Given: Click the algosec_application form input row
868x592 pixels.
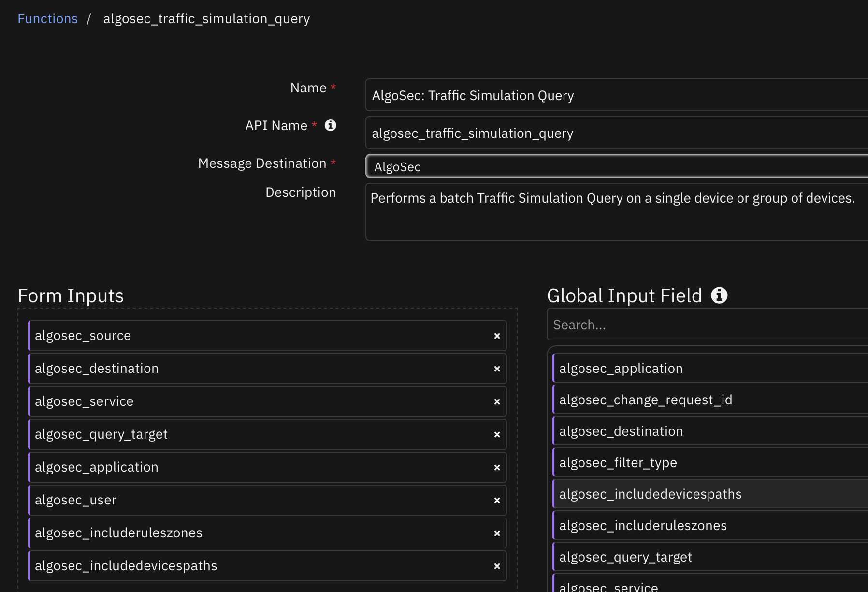Looking at the screenshot, I should tap(267, 467).
